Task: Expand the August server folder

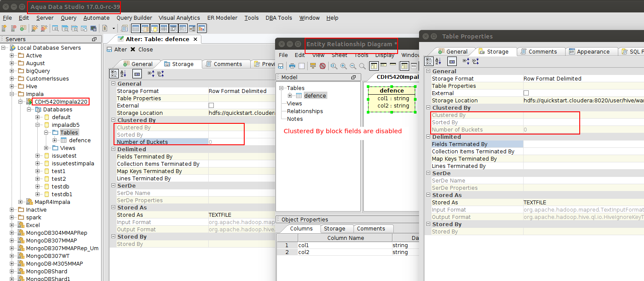Action: (12, 63)
